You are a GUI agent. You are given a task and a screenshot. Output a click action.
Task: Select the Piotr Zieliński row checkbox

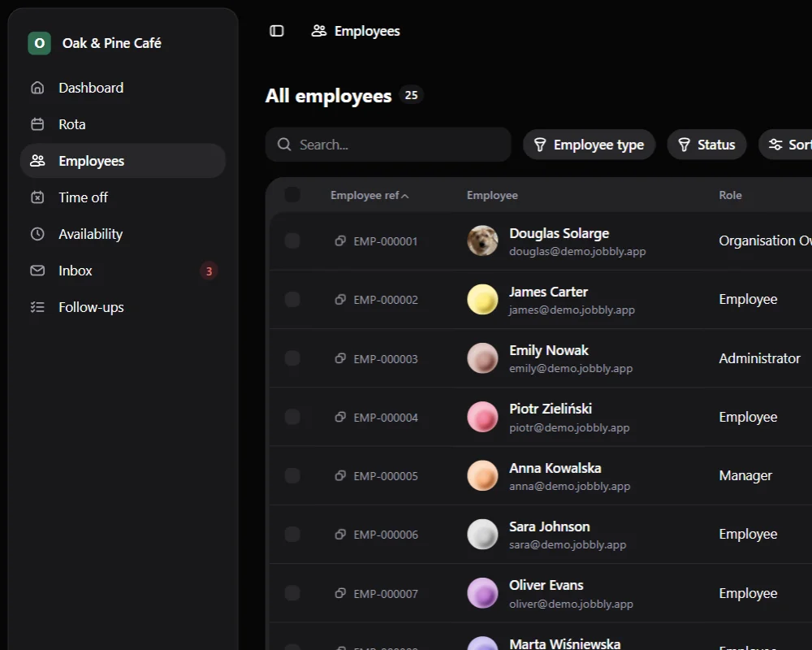tap(292, 417)
